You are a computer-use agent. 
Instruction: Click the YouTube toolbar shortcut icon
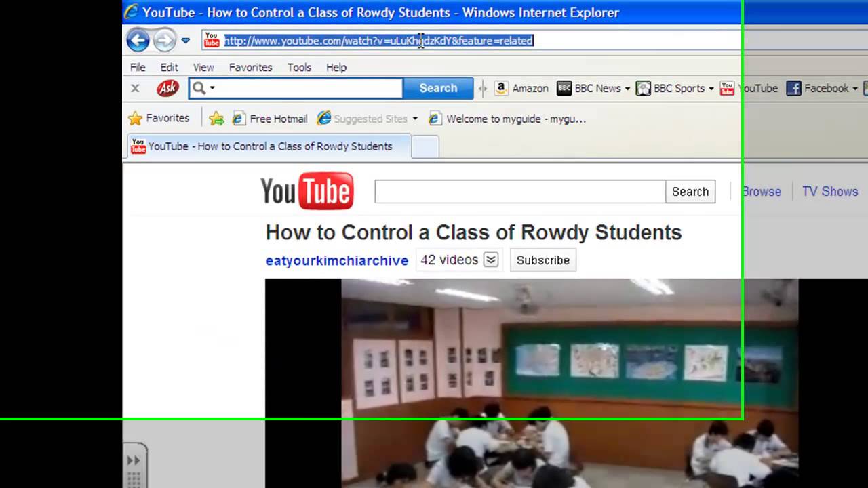pos(727,88)
